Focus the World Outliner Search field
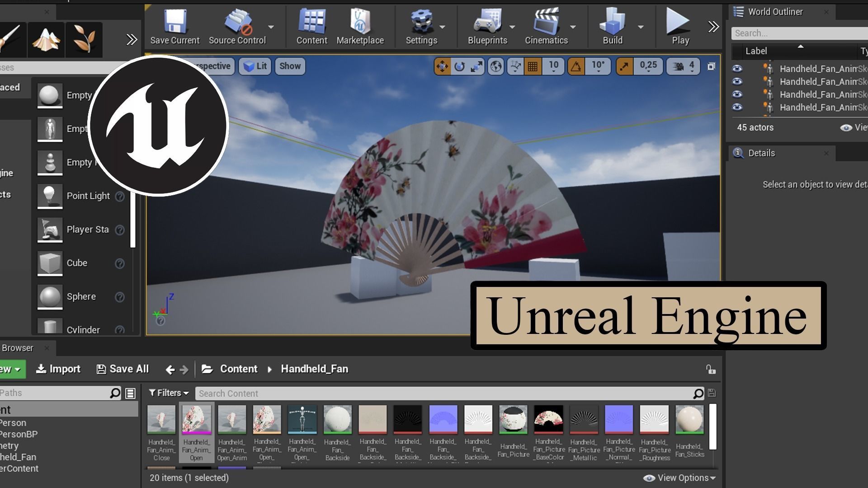The width and height of the screenshot is (868, 488). tap(799, 33)
